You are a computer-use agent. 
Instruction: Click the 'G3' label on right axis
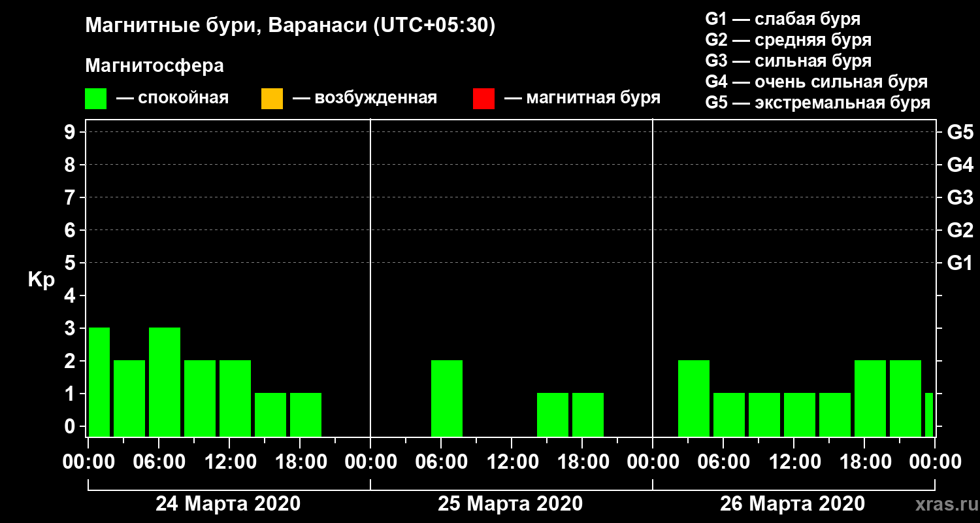point(960,197)
